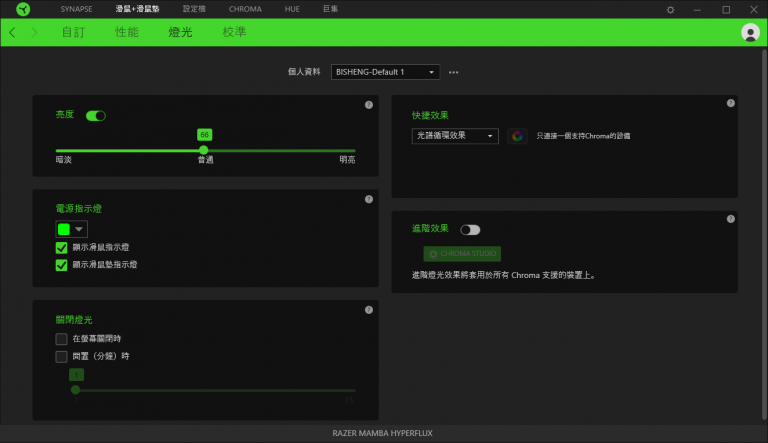Check 閒置（分鐘）時 checkbox
Screen dimensions: 768x443
[61, 356]
